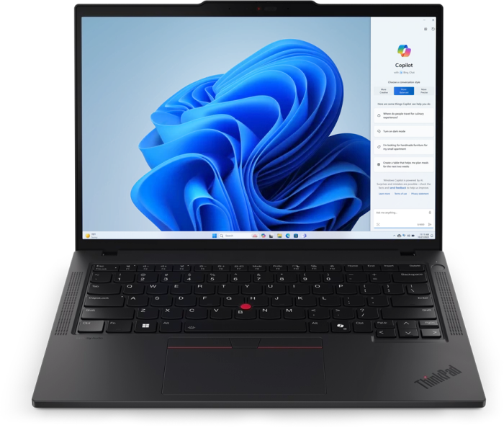This screenshot has height=428, width=504.
Task: Show hidden system tray icons
Action: coord(395,236)
